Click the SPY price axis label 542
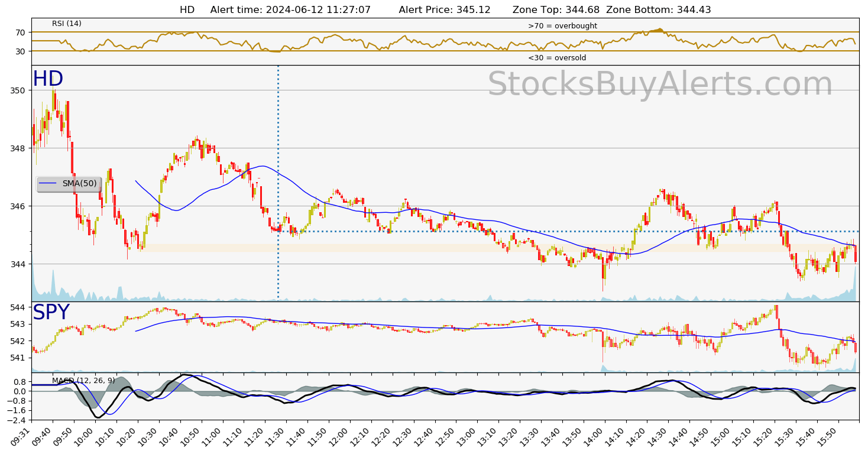Screen dimensions: 868x454 (x=18, y=341)
